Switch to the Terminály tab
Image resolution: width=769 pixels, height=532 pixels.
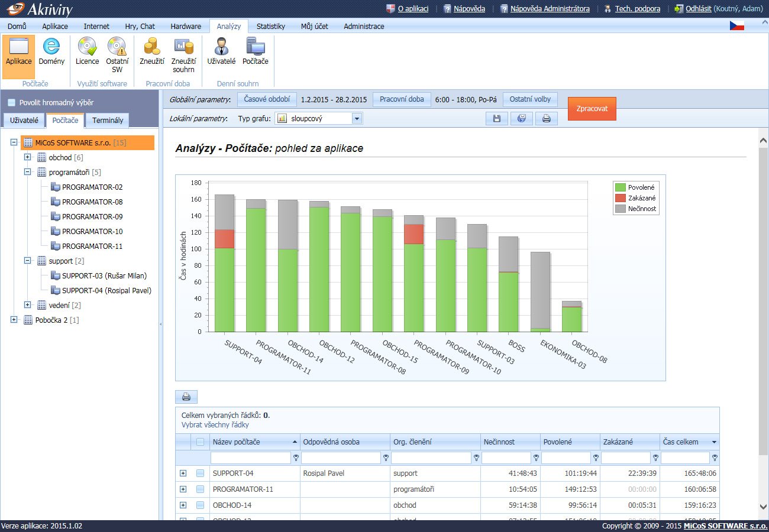pos(108,121)
